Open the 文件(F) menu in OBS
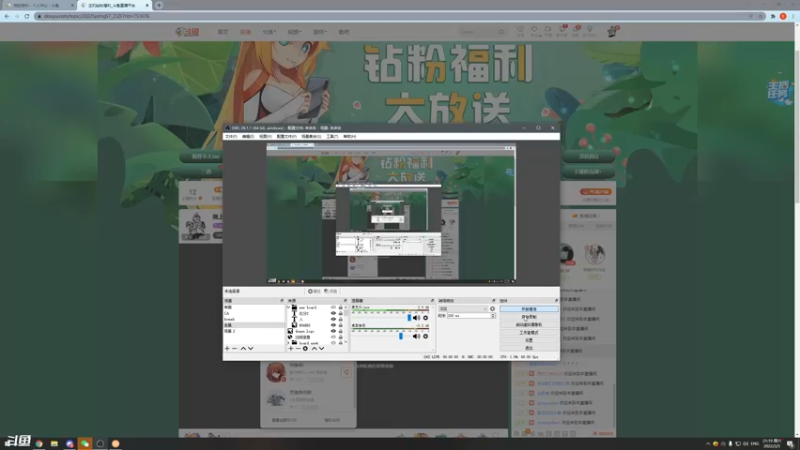The height and width of the screenshot is (450, 800). [x=231, y=136]
